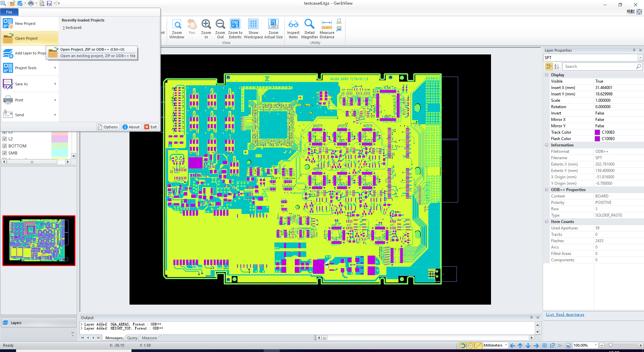Click Show Workspace icon
Image resolution: width=644 pixels, height=352 pixels.
click(x=253, y=25)
